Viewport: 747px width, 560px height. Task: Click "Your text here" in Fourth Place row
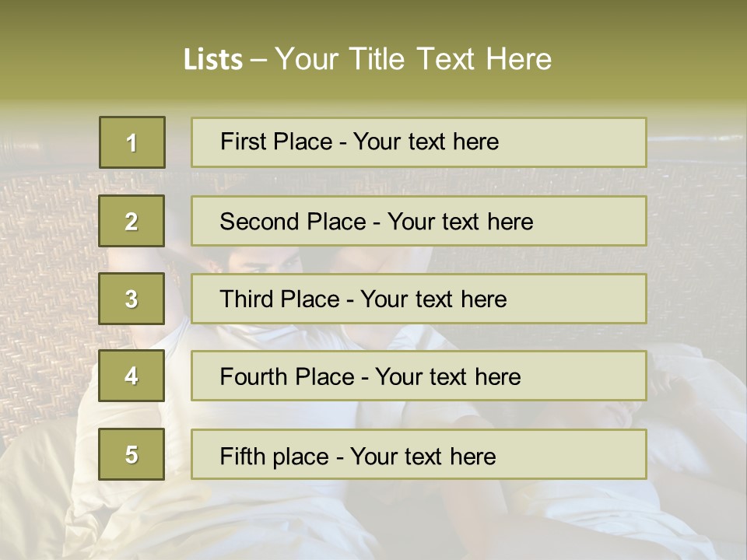tap(447, 377)
